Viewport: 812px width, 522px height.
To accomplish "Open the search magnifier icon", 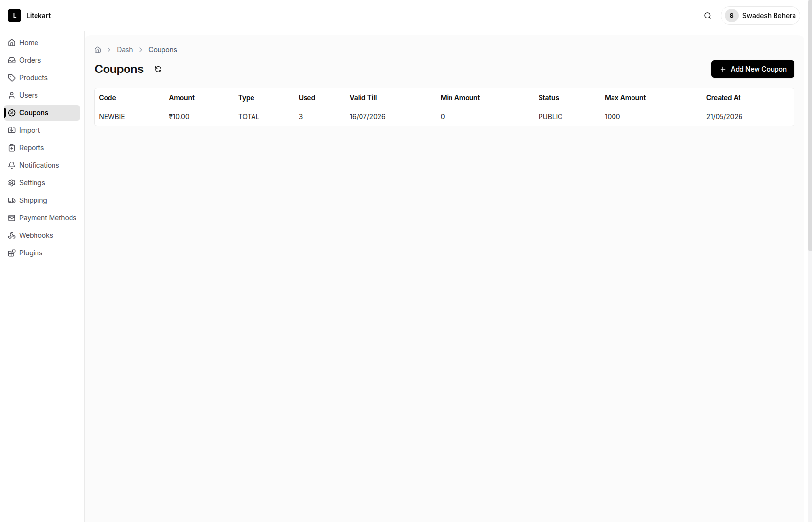I will click(x=708, y=16).
